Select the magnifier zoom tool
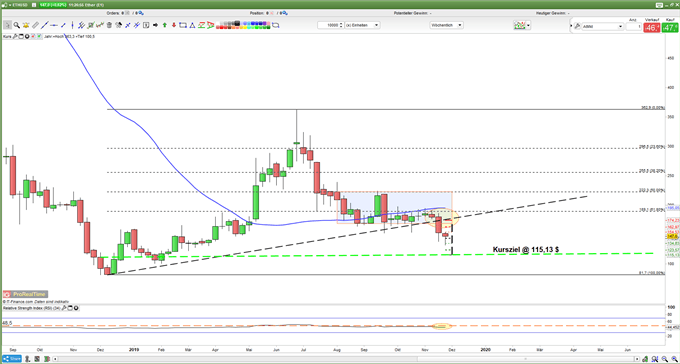680x364 pixels. pos(16,25)
